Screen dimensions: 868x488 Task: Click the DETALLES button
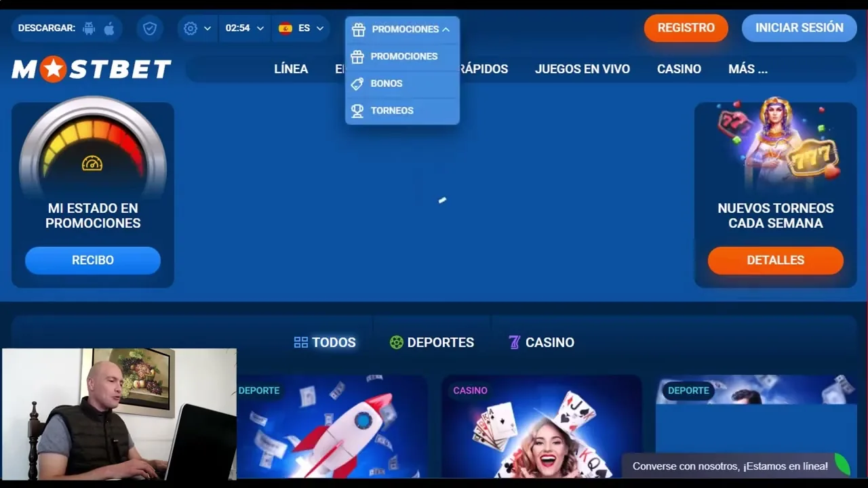[x=776, y=260]
